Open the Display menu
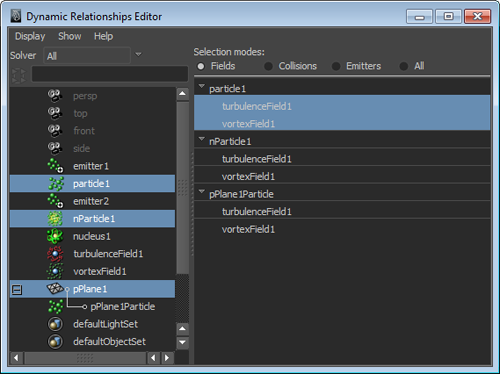The width and height of the screenshot is (500, 374). pos(30,36)
